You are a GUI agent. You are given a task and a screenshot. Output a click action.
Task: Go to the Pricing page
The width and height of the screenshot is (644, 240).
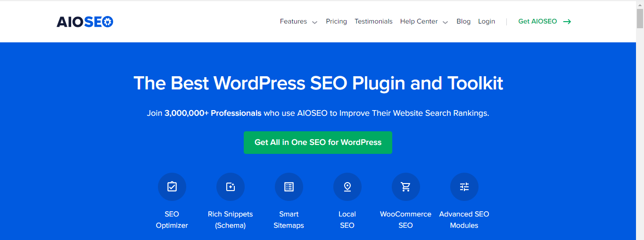(336, 22)
